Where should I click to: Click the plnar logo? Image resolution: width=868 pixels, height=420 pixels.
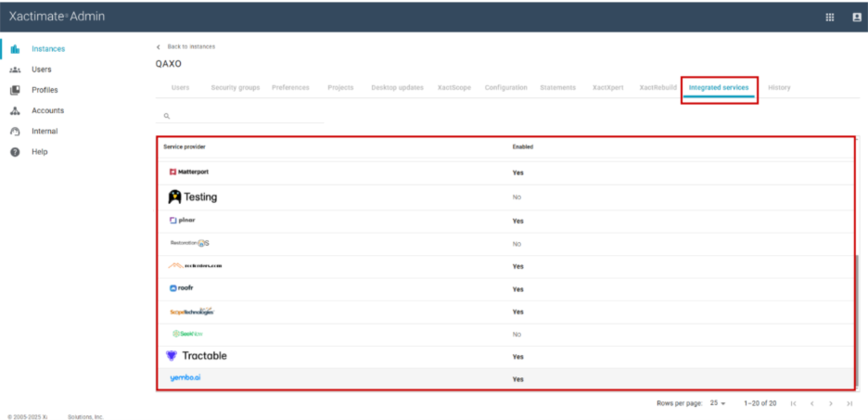click(182, 221)
